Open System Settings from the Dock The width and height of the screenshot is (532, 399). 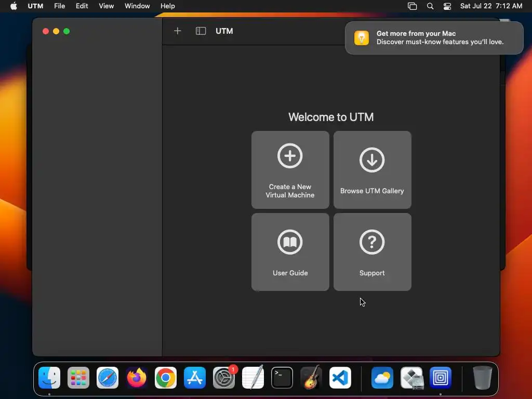224,378
